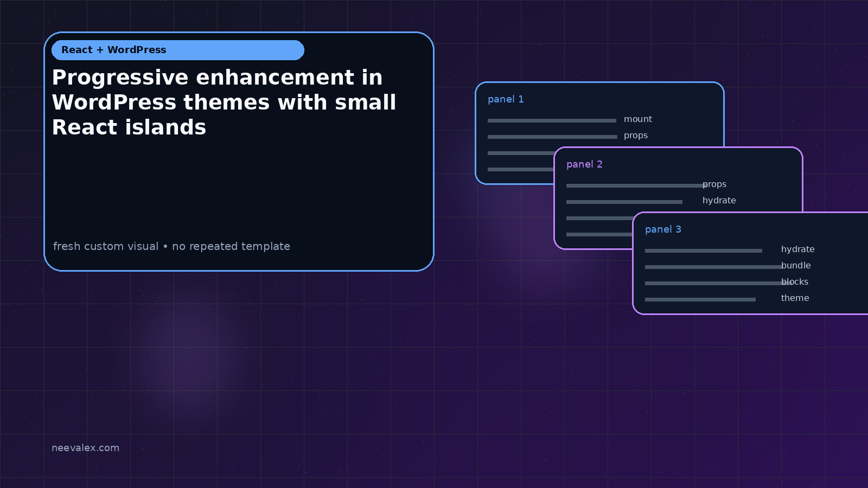Select the 'panel 3' title
Image resolution: width=868 pixels, height=488 pixels.
(x=663, y=229)
